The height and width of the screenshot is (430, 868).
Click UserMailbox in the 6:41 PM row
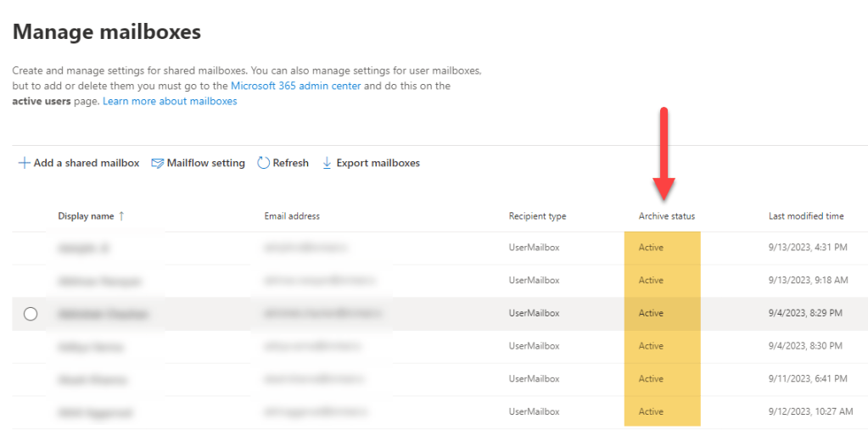click(534, 379)
